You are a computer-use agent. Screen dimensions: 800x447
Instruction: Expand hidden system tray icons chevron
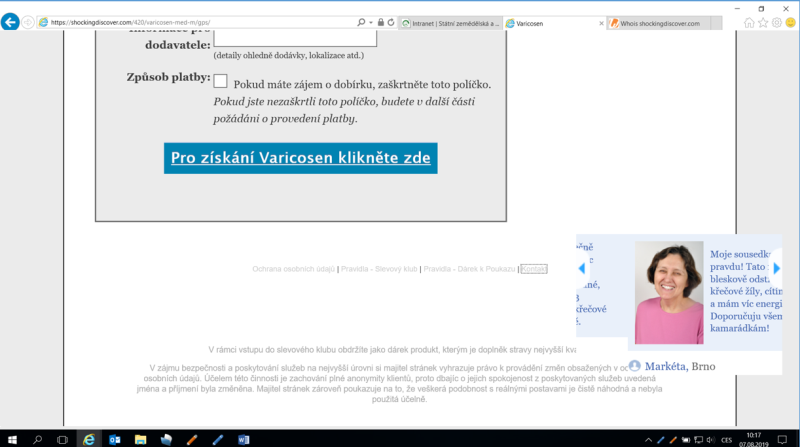(x=648, y=440)
